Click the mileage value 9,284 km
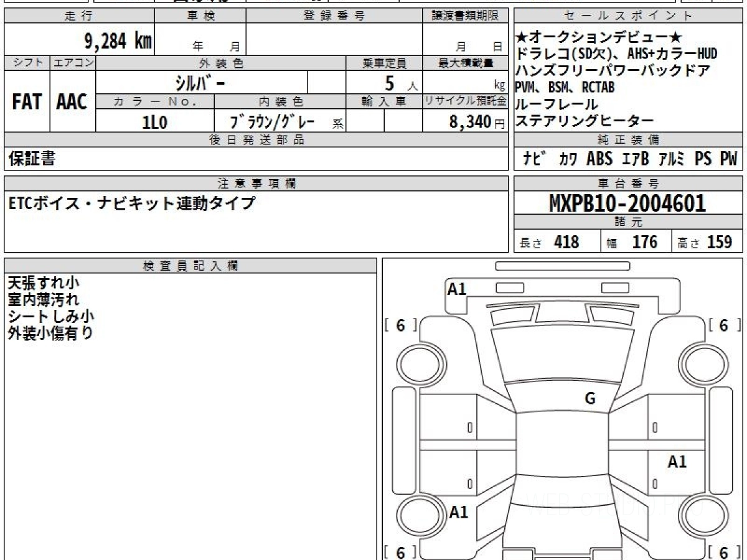The height and width of the screenshot is (560, 747). pyautogui.click(x=118, y=41)
